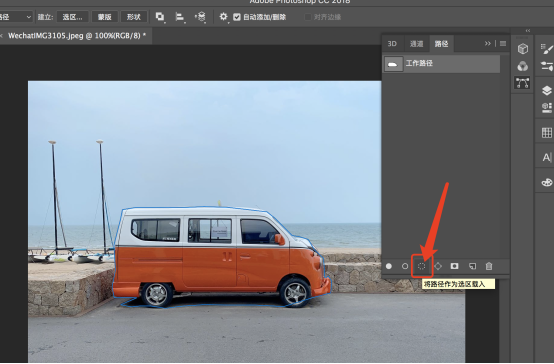Open the path operations icon in options bar
Screen dimensions: 554x364
[x=160, y=17]
